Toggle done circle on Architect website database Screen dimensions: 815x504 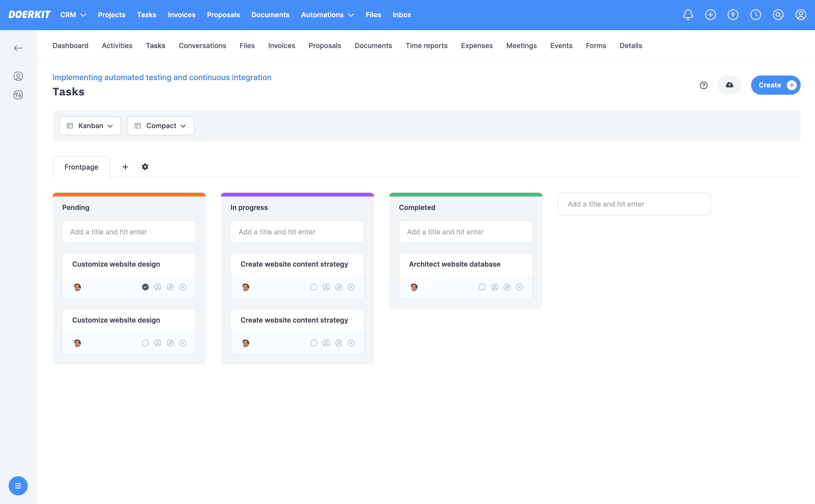point(482,287)
